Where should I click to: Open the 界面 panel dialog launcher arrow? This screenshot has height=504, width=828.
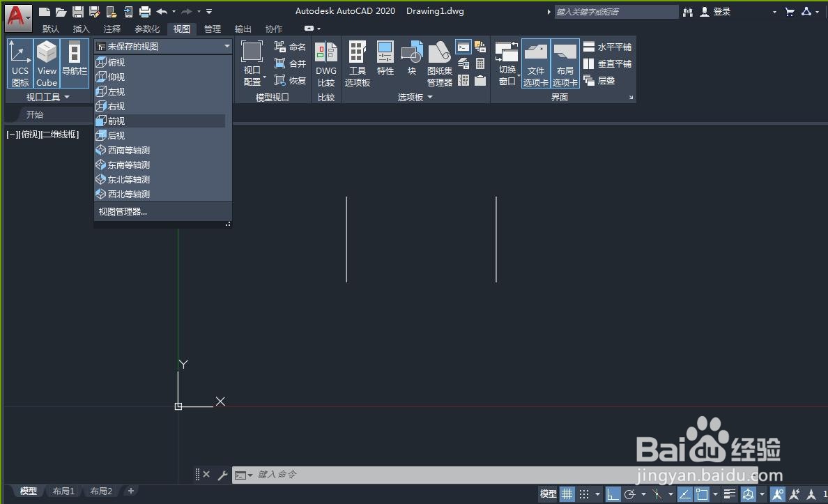631,97
